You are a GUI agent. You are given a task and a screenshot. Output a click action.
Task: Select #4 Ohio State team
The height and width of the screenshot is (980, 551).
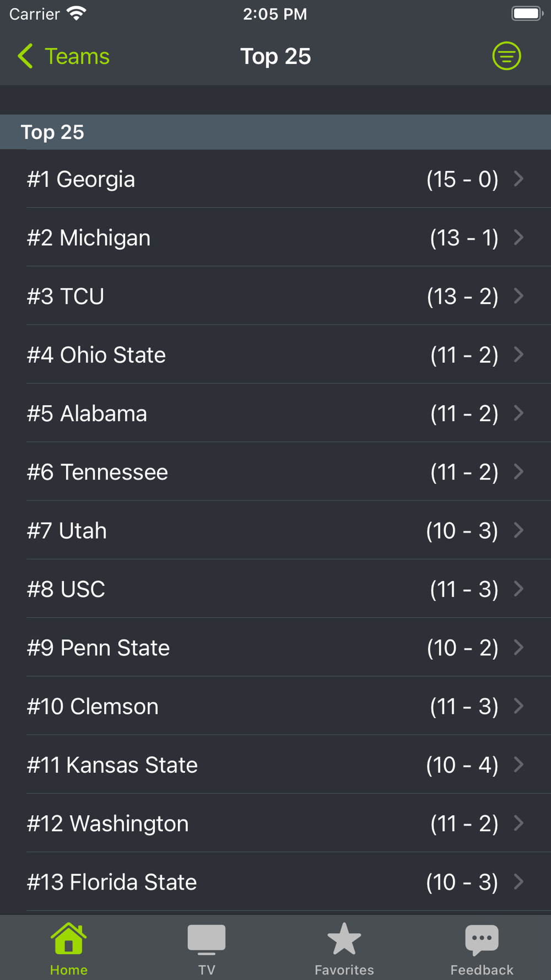96,355
